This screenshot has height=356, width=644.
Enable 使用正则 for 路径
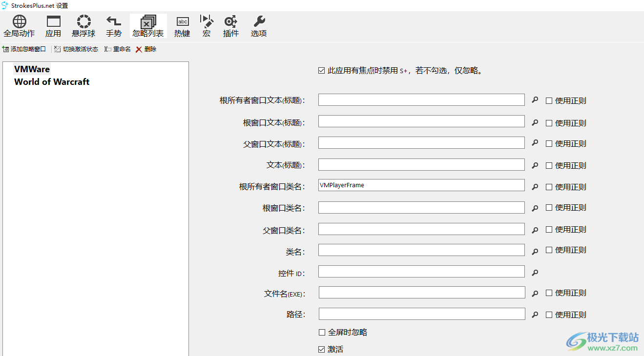pos(549,315)
